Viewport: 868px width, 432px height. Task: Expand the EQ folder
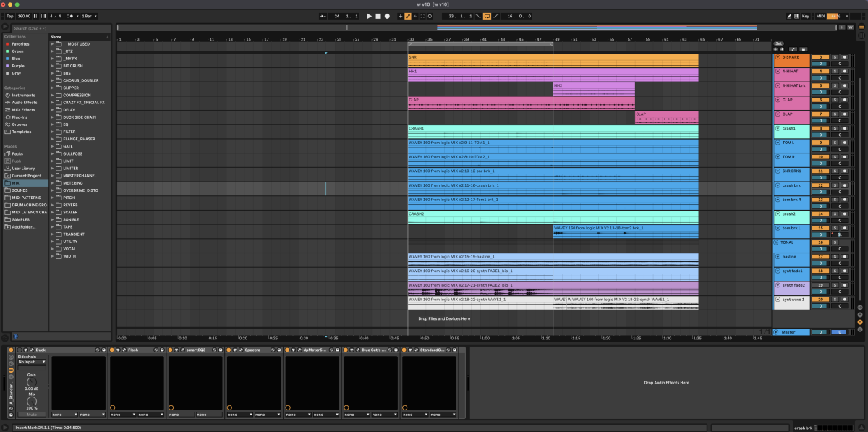pos(53,124)
